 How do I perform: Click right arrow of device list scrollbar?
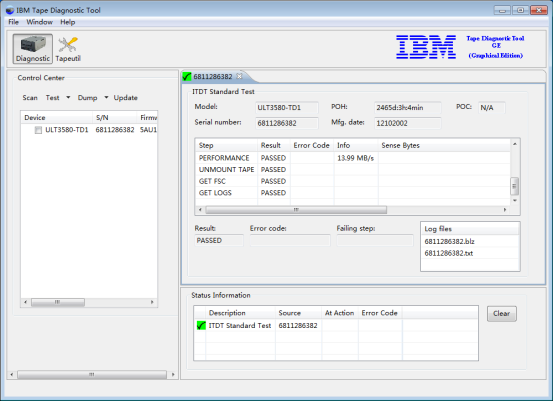tap(152, 302)
